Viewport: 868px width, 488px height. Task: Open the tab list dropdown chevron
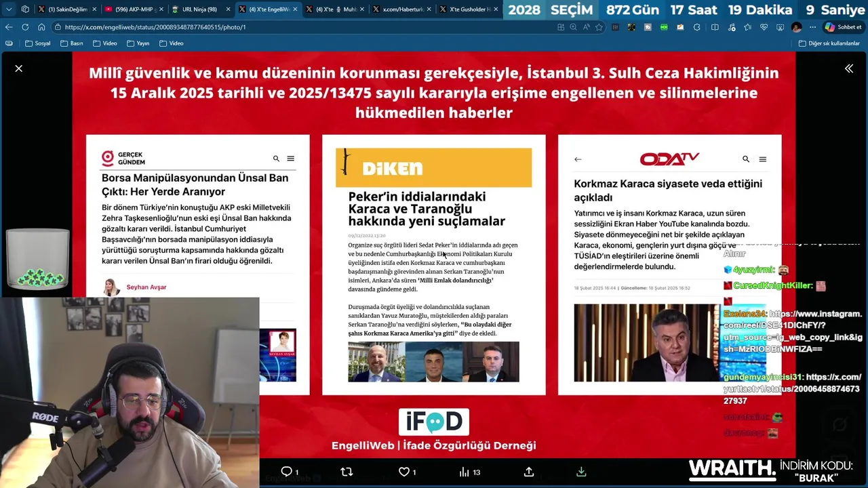pos(9,9)
